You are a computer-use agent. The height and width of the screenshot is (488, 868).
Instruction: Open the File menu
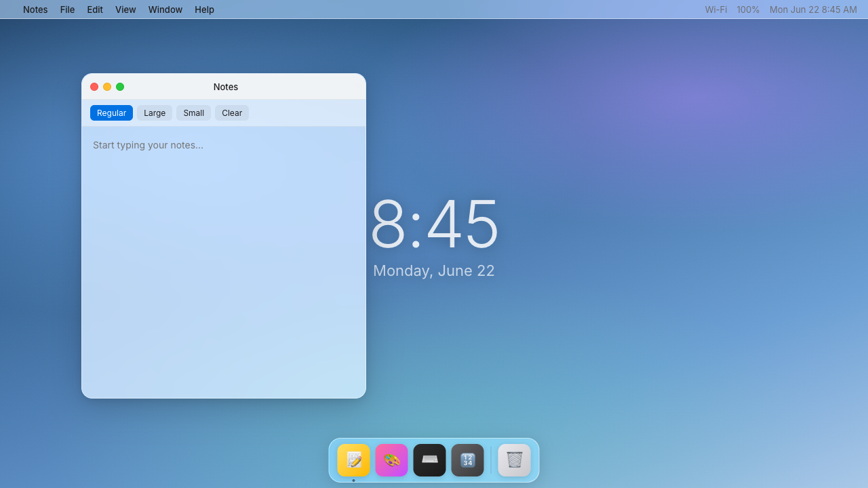coord(67,9)
